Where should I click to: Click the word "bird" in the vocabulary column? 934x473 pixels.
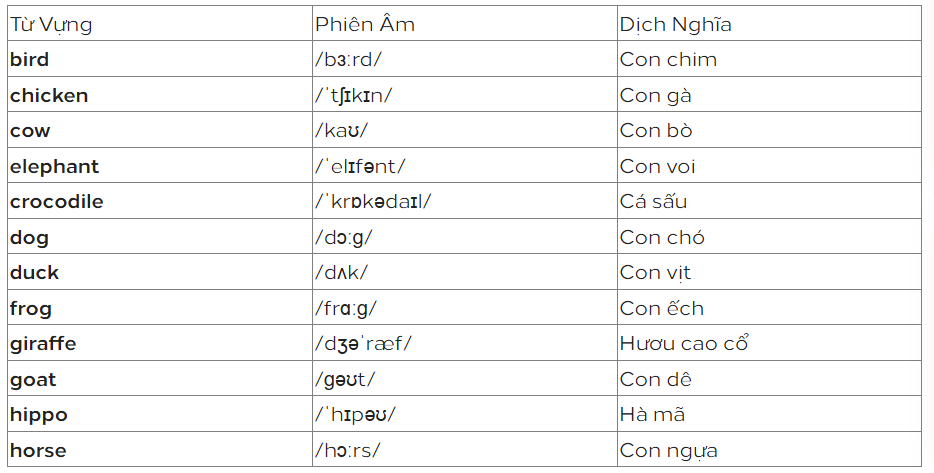(x=29, y=59)
